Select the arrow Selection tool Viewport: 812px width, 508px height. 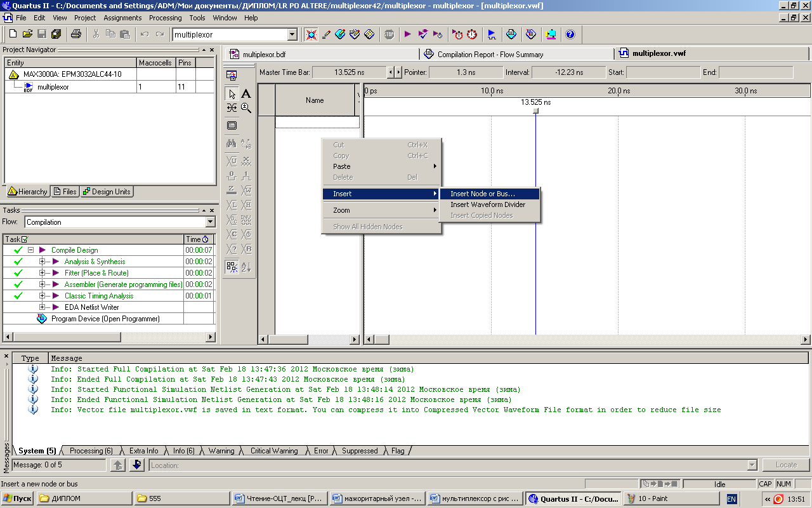coord(232,94)
